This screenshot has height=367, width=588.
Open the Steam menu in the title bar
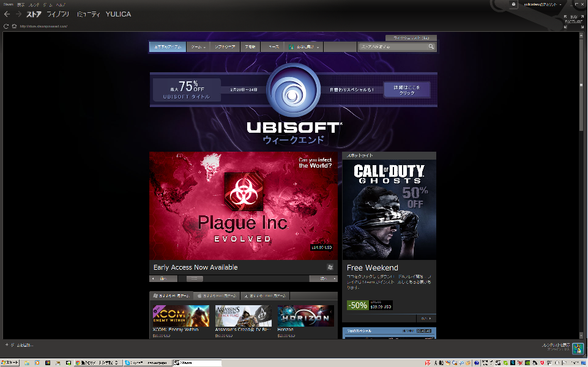click(x=8, y=4)
